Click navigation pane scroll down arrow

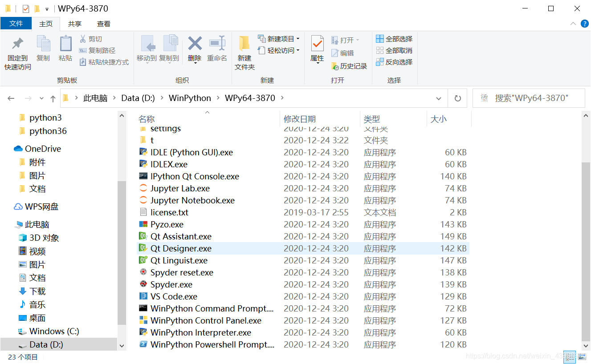click(x=122, y=345)
